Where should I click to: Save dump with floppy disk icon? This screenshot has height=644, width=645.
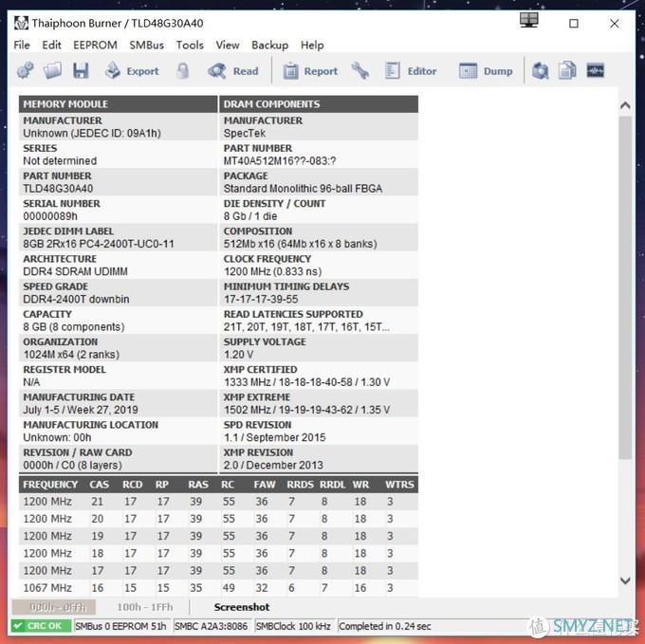click(81, 71)
